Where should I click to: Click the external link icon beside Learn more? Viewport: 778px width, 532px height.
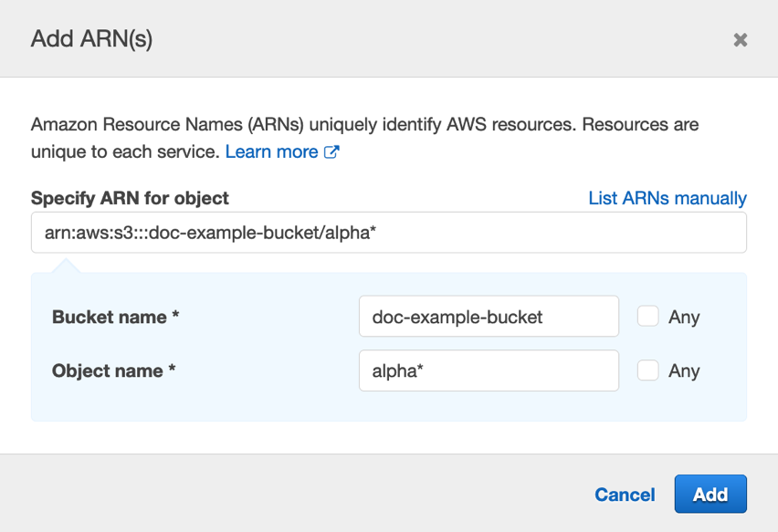tap(332, 151)
